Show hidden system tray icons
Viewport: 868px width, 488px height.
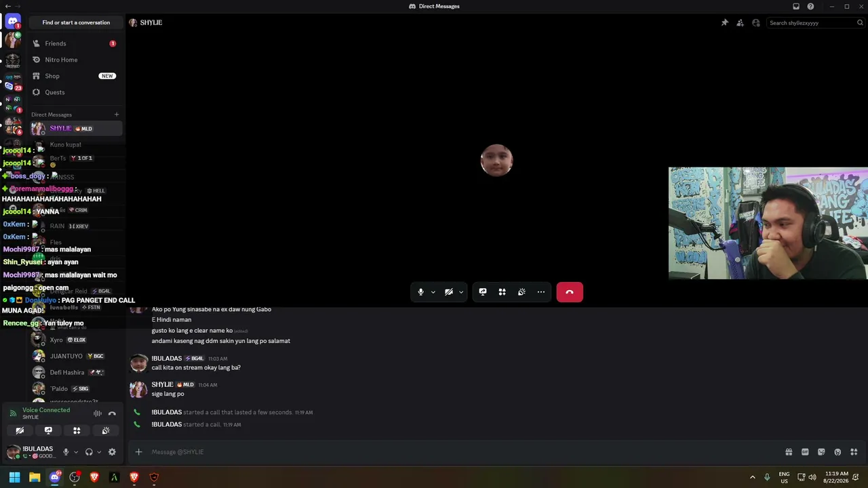[752, 477]
